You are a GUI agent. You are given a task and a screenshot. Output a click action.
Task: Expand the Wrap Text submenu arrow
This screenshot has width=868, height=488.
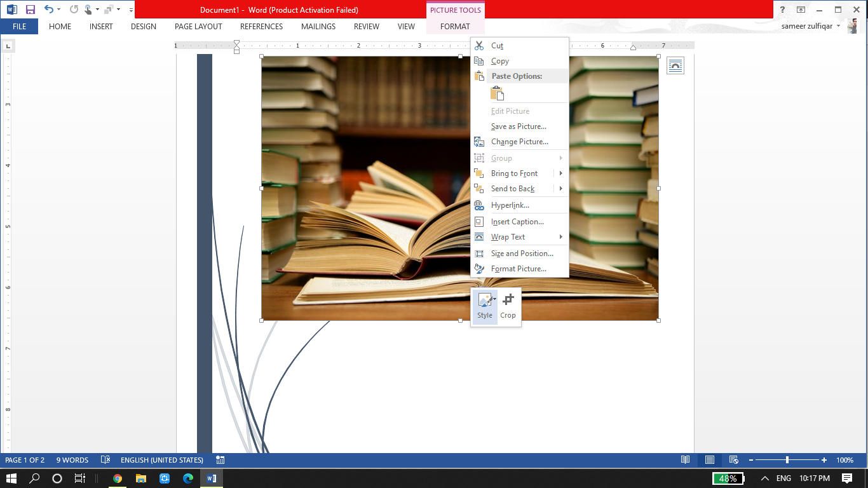[x=560, y=236]
